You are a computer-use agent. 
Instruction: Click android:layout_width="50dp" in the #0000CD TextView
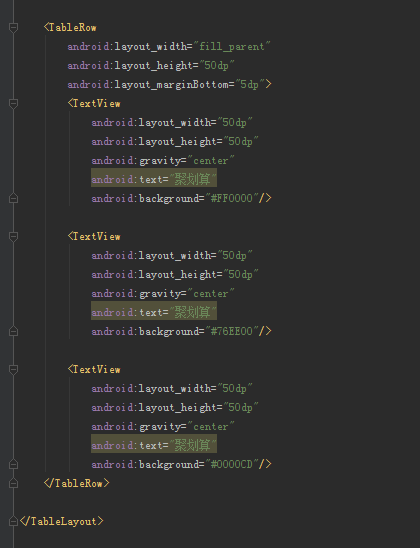[172, 389]
